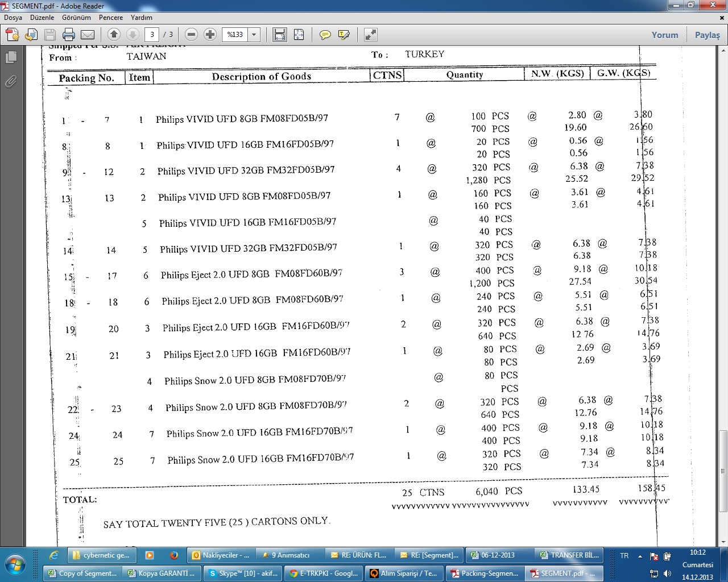Click the scrollbar up arrow
Screen dimensions: 728x582
pos(723,51)
